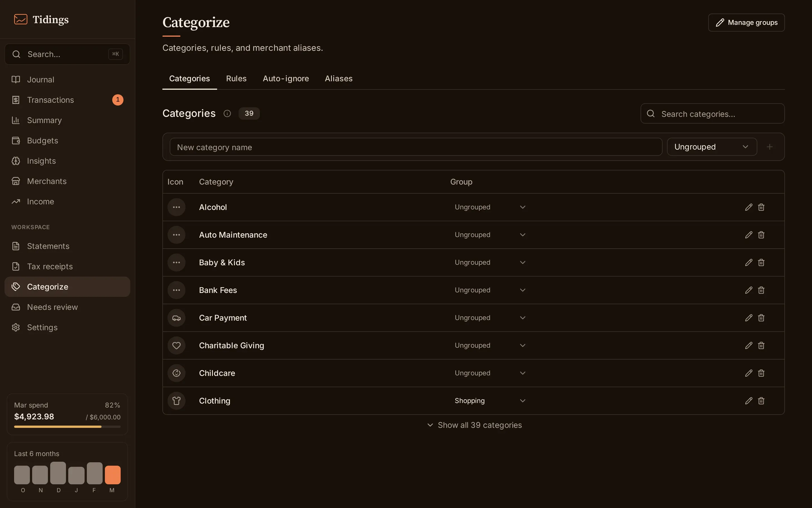Click the sidebar Search field
This screenshot has height=508, width=812.
point(67,54)
